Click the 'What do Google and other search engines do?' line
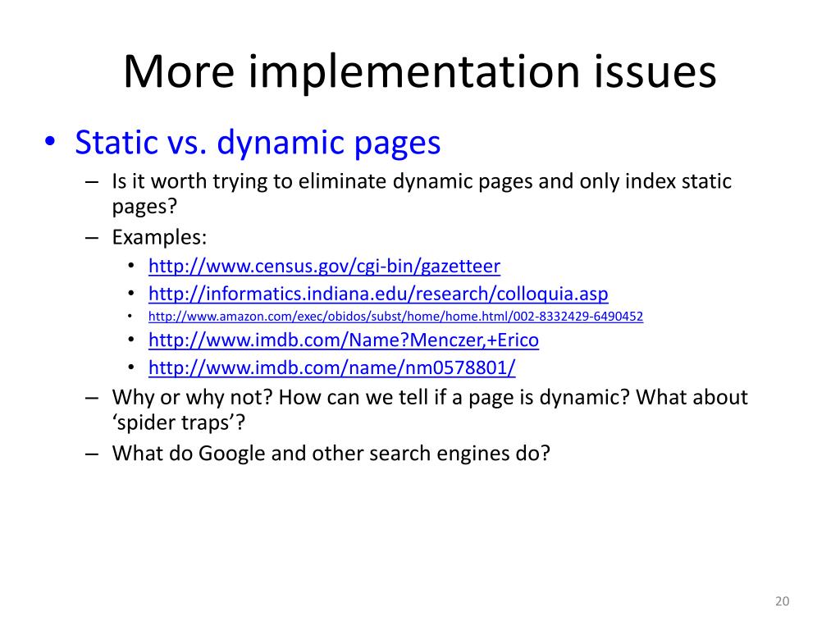 [x=331, y=453]
